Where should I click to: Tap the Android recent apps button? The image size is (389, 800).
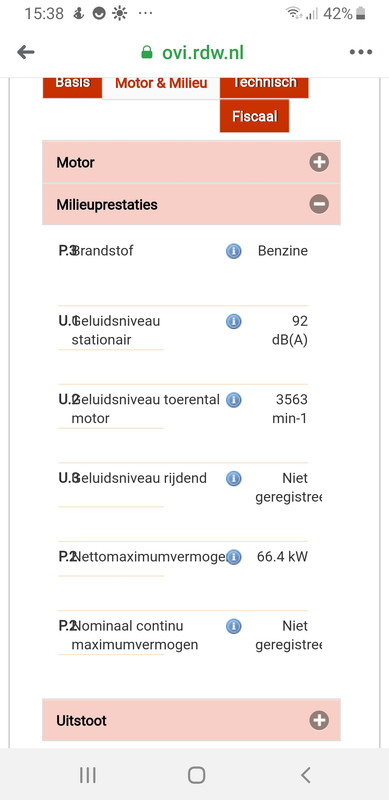[88, 775]
